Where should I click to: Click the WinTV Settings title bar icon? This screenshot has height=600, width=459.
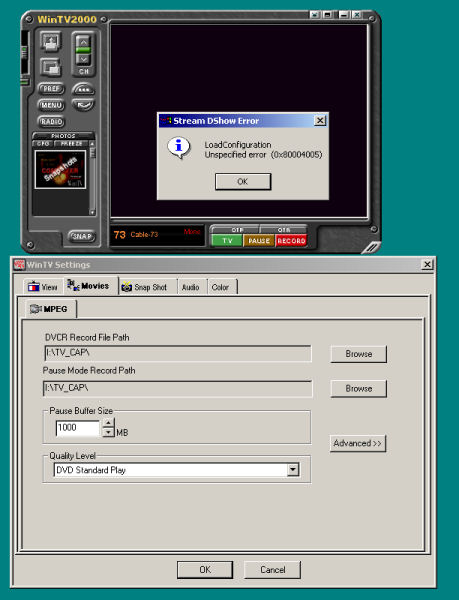tap(19, 264)
